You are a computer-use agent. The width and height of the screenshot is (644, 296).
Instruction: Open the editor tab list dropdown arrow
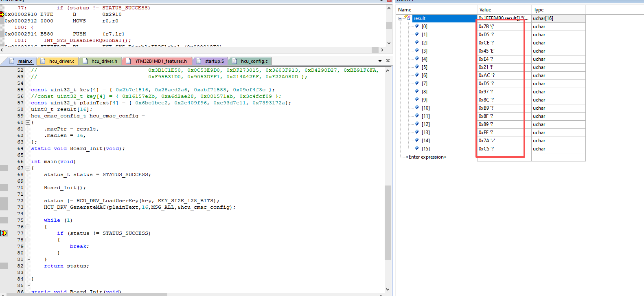coord(380,61)
